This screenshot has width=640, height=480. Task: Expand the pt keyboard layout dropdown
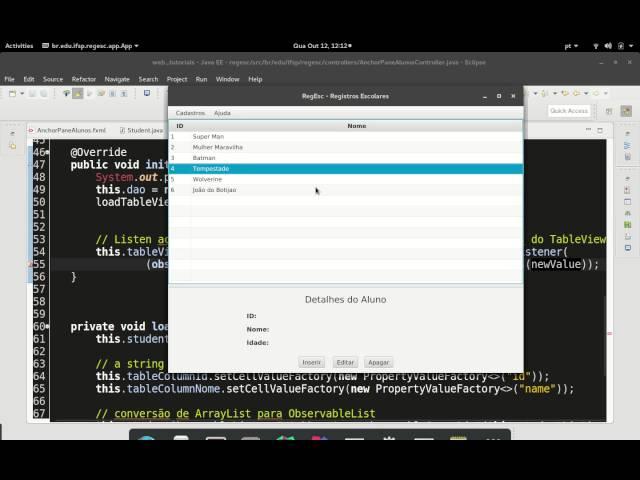(572, 45)
